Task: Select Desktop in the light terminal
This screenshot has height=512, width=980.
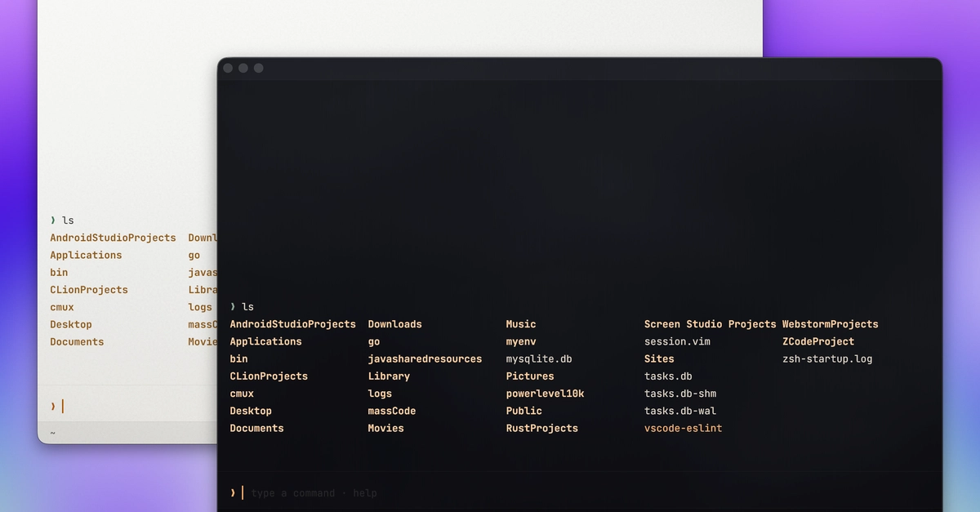Action: (x=71, y=324)
